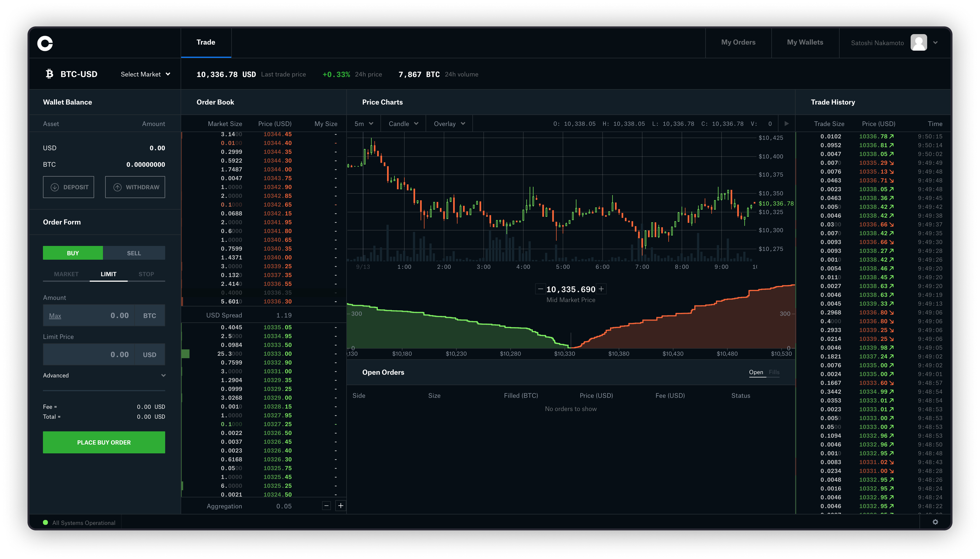Click the Coinbase logo icon top-left
This screenshot has height=559, width=980.
(x=46, y=42)
